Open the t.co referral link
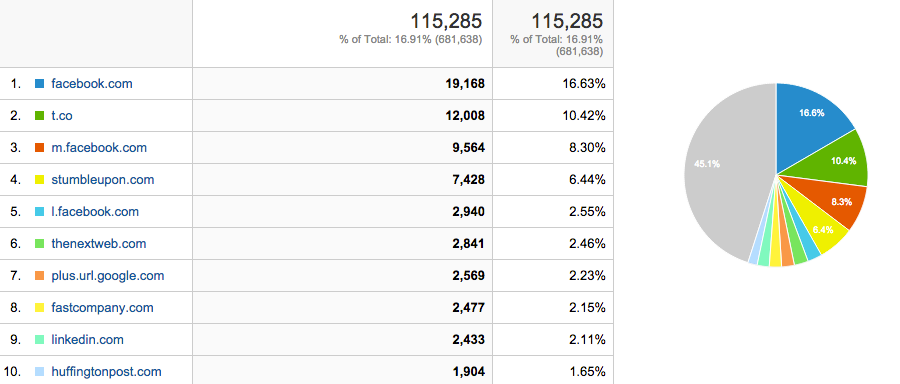 click(62, 115)
